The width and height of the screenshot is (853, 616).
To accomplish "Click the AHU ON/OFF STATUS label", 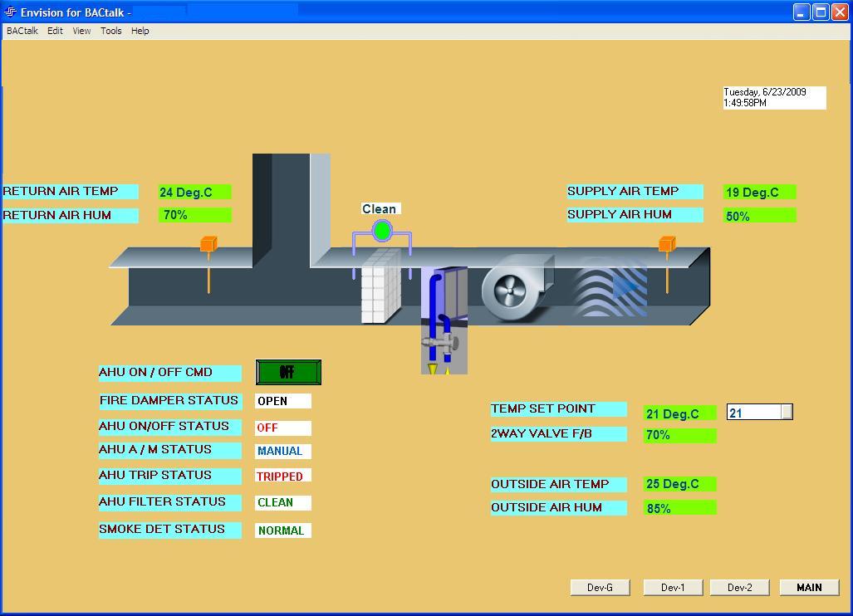I will point(169,427).
